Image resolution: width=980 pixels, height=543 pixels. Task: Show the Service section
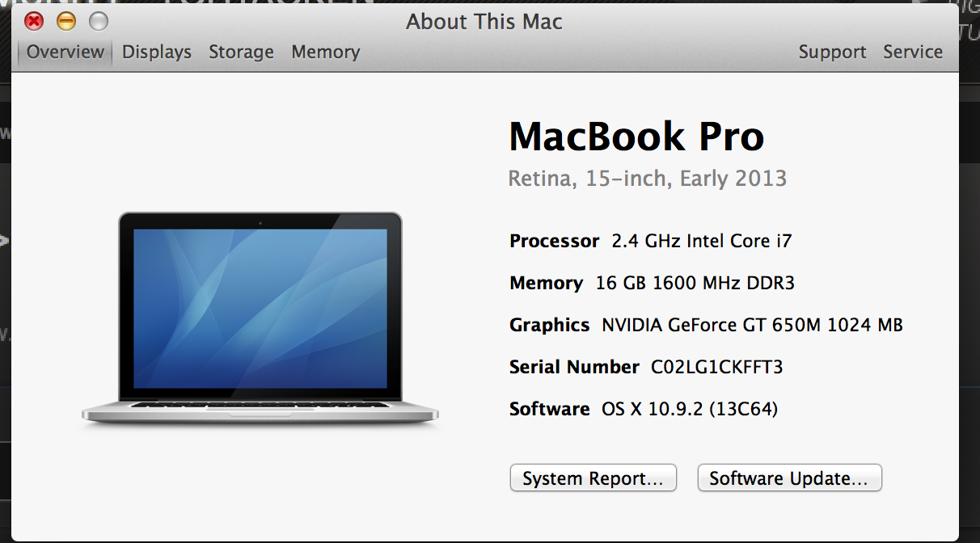point(913,53)
